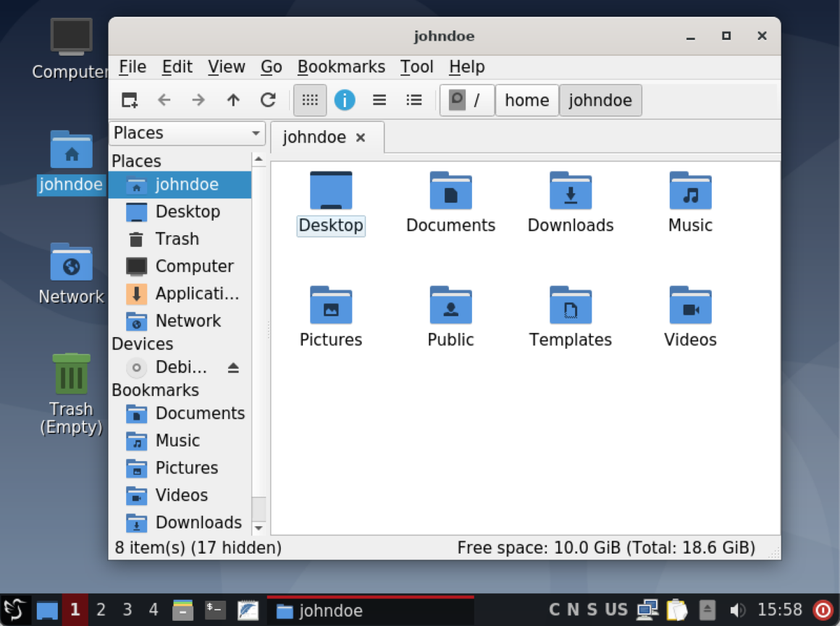Switch to icon view mode

[310, 100]
